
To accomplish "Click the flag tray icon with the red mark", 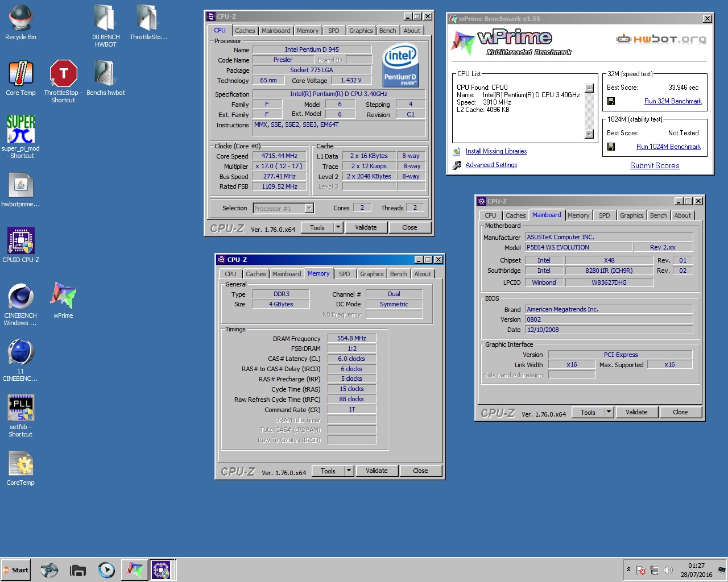I will tap(641, 570).
